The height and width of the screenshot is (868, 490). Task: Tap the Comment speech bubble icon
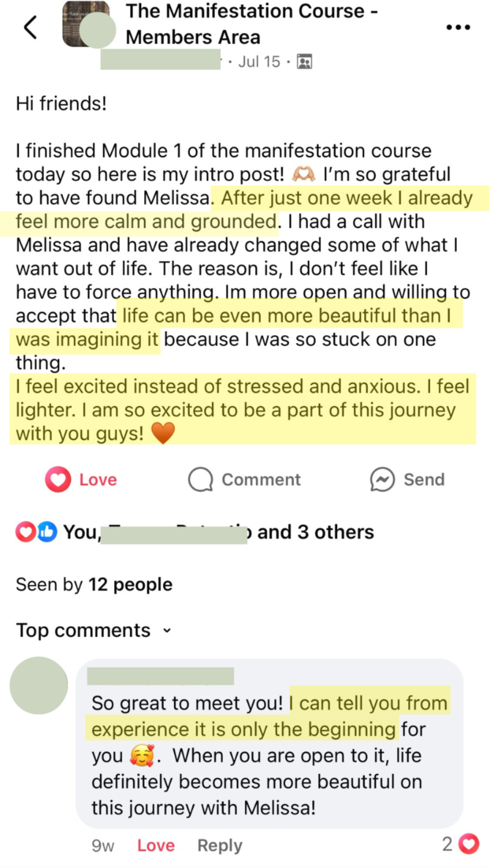(201, 480)
